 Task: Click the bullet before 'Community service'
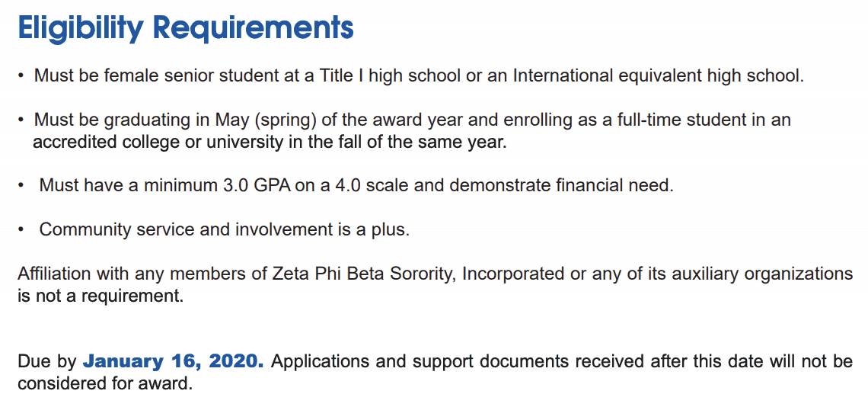pos(21,230)
